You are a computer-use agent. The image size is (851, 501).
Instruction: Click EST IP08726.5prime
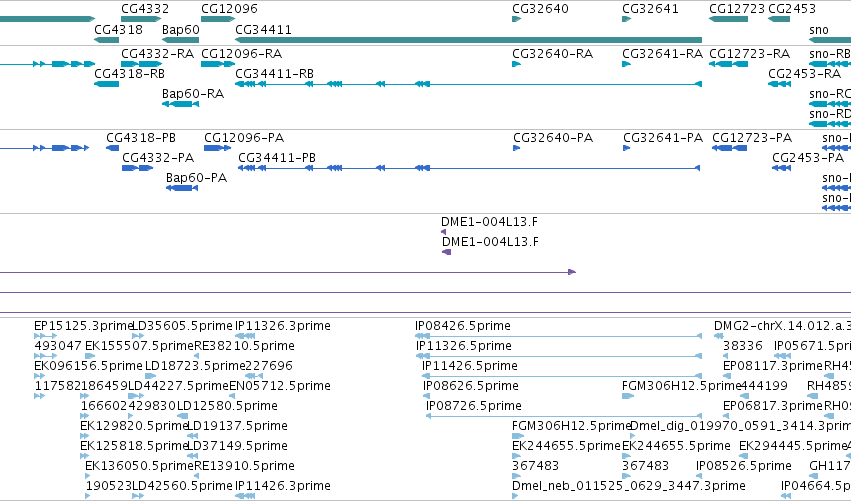tap(473, 407)
